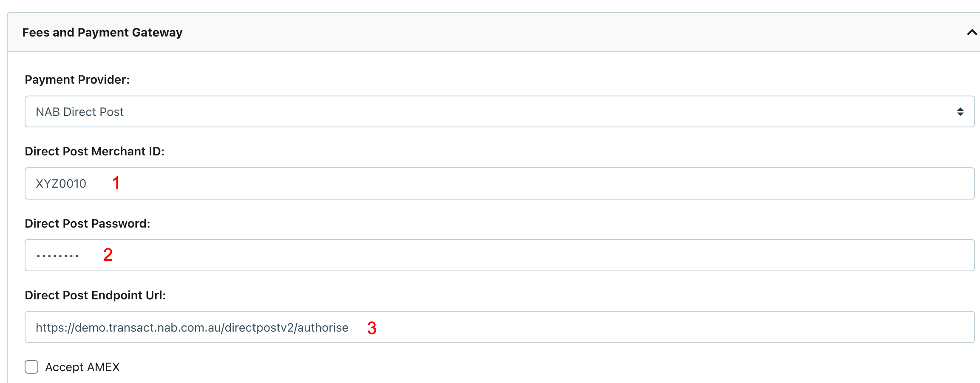Click the NAB Direct Post selected value
The width and height of the screenshot is (980, 383).
79,112
